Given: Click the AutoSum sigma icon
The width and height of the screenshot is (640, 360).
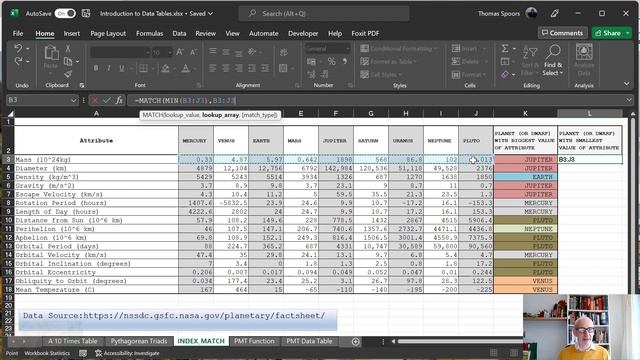Looking at the screenshot, I should tap(505, 49).
